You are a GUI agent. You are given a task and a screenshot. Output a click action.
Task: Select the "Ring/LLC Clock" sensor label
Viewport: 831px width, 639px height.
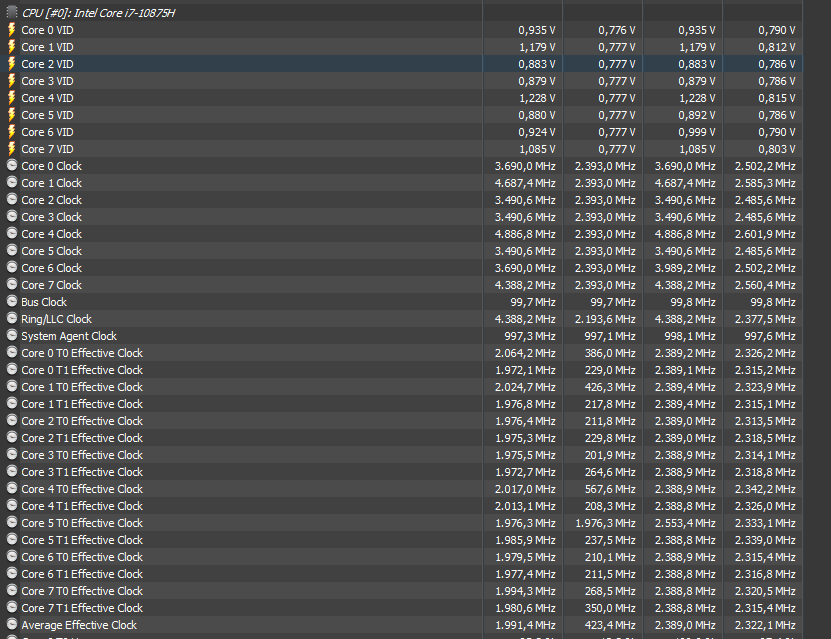56,319
